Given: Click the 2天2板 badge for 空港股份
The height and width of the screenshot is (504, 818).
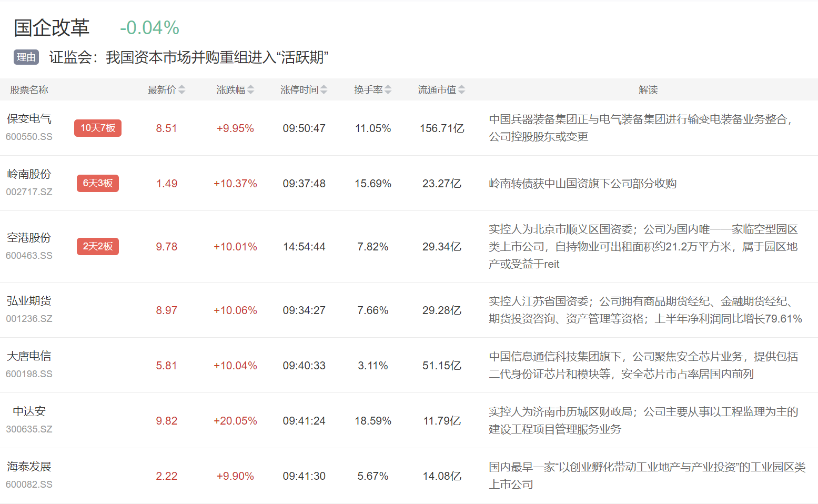Looking at the screenshot, I should click(x=98, y=246).
